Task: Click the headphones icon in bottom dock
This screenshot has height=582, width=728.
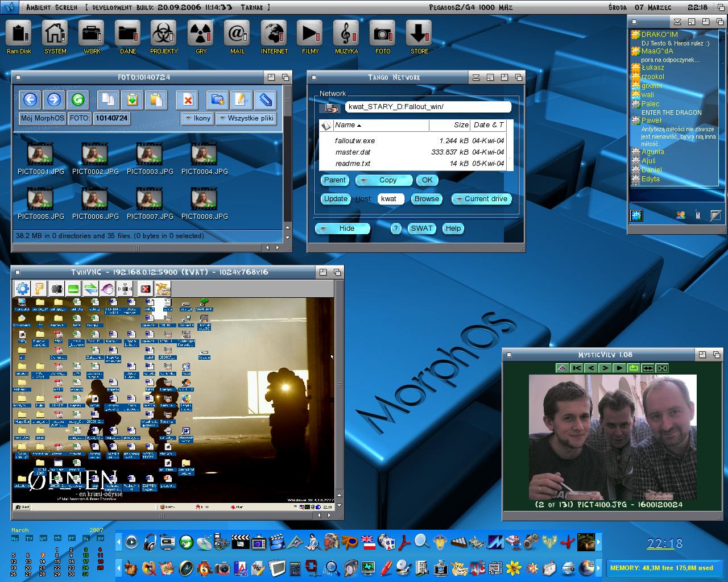Action: 150,542
